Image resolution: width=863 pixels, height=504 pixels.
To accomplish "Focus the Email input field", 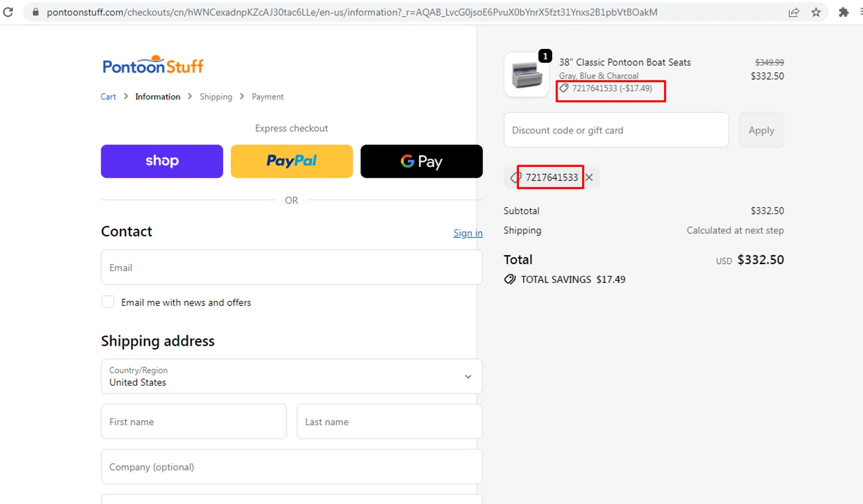I will coord(292,268).
